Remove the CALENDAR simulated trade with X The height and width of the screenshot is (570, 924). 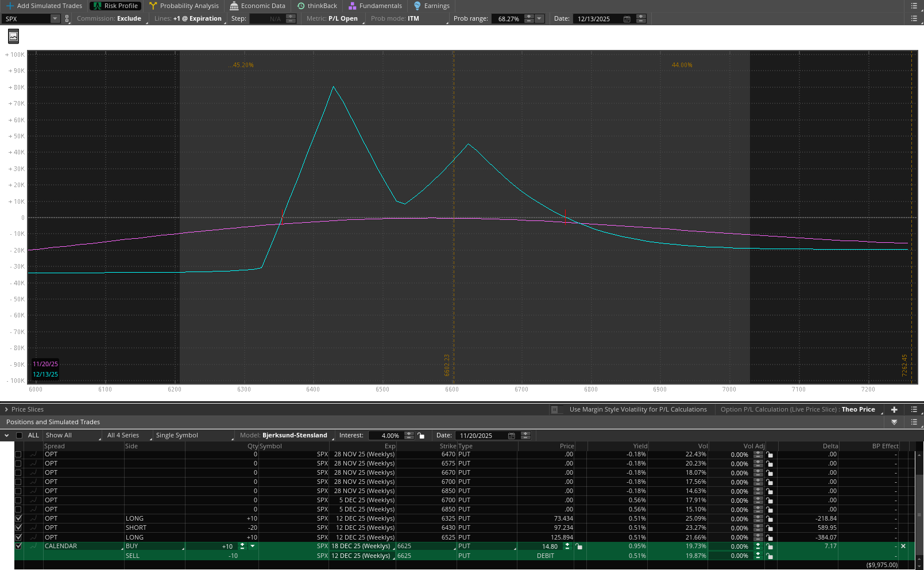click(x=903, y=546)
